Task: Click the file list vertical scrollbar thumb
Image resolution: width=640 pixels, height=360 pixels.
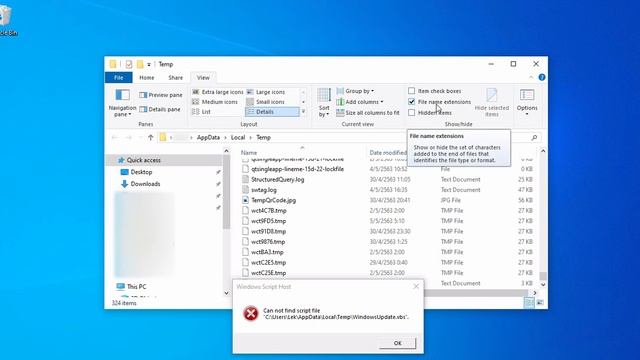Action: [542, 276]
